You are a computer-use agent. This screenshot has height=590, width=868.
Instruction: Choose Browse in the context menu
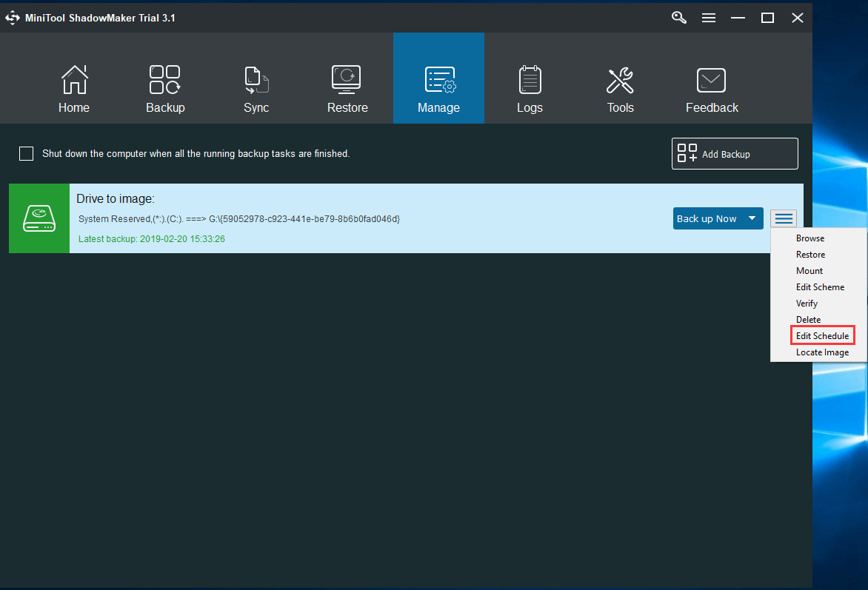pyautogui.click(x=809, y=238)
